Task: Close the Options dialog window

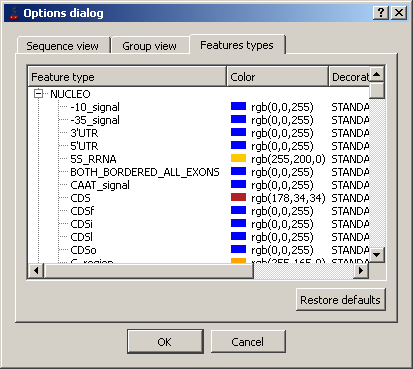Action: (x=399, y=13)
